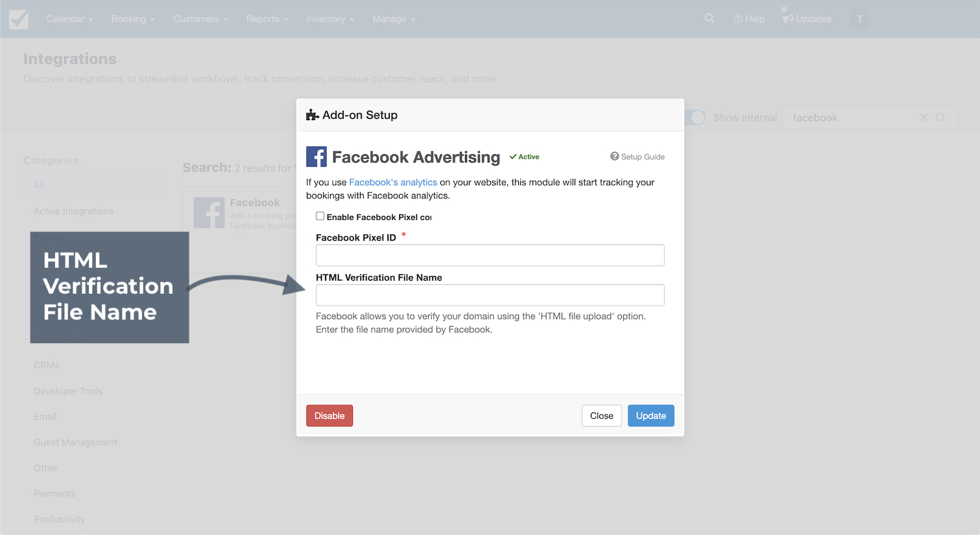Open the search magnifier in top bar
The image size is (980, 535).
710,18
